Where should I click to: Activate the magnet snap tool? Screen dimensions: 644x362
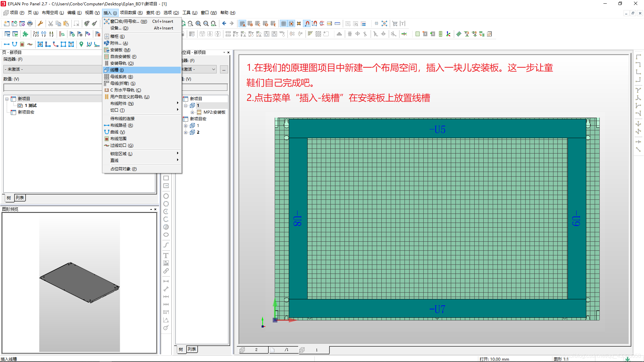[x=307, y=23]
